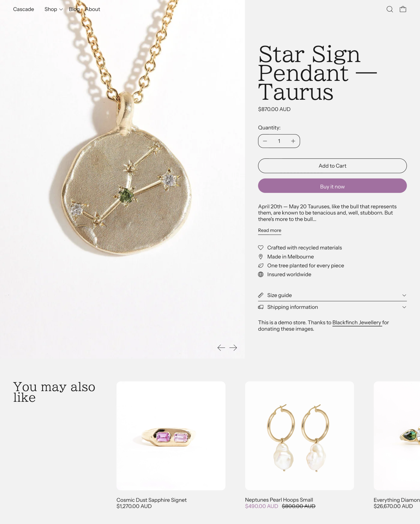Expand the Shipping information chevron

404,307
